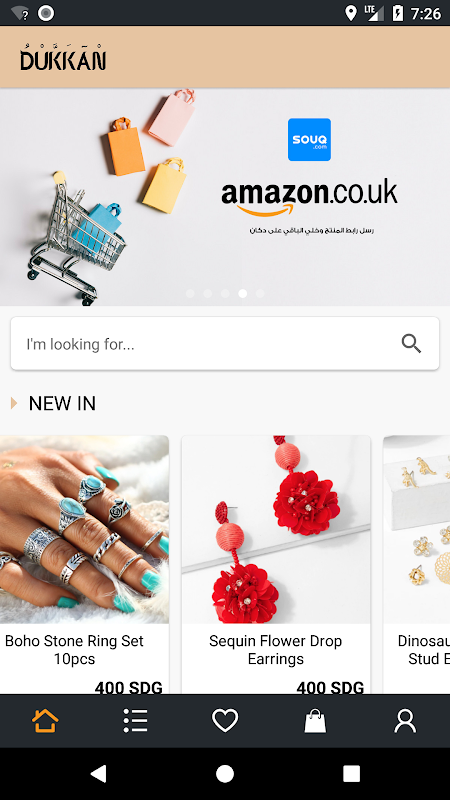Viewport: 450px width, 800px height.
Task: Open the Dinosaur Stud Earrings product card
Action: coord(416,564)
